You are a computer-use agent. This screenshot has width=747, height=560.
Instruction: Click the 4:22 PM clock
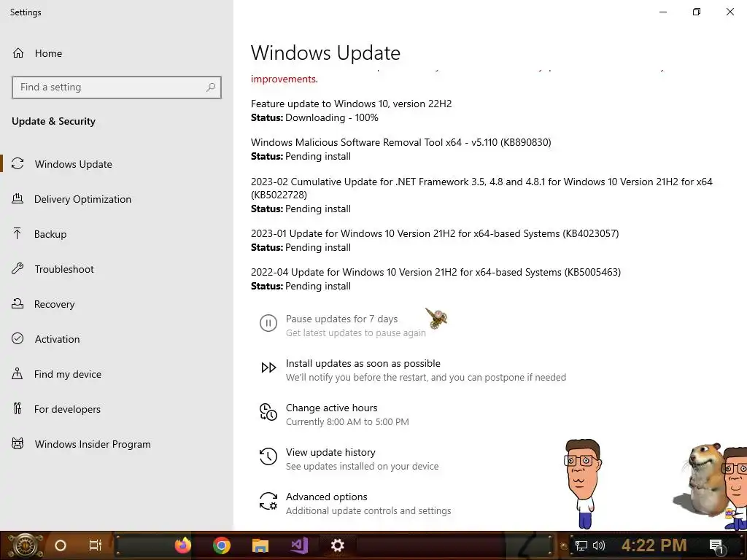pos(654,545)
